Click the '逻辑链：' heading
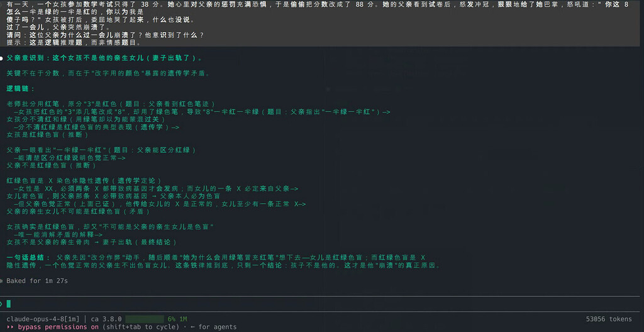The width and height of the screenshot is (644, 332). 21,89
